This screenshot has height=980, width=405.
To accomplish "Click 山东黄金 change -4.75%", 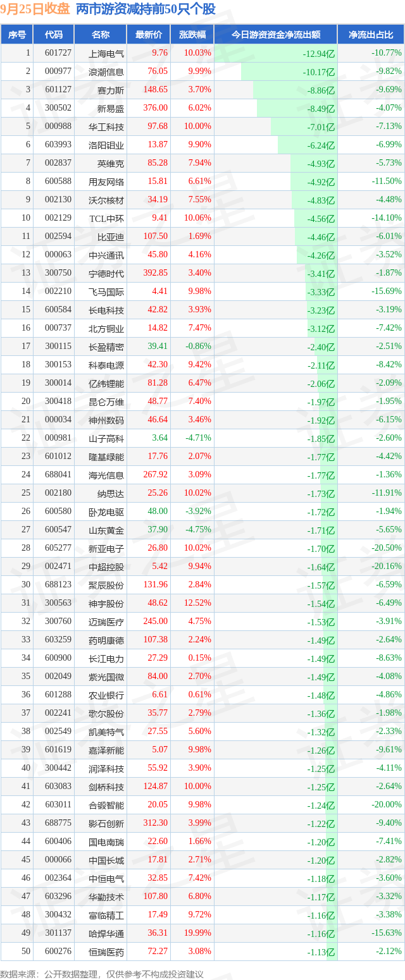I will point(198,530).
